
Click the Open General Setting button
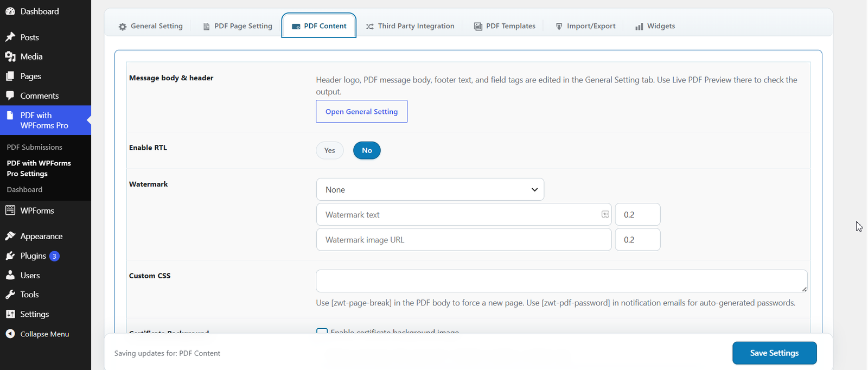pos(362,111)
